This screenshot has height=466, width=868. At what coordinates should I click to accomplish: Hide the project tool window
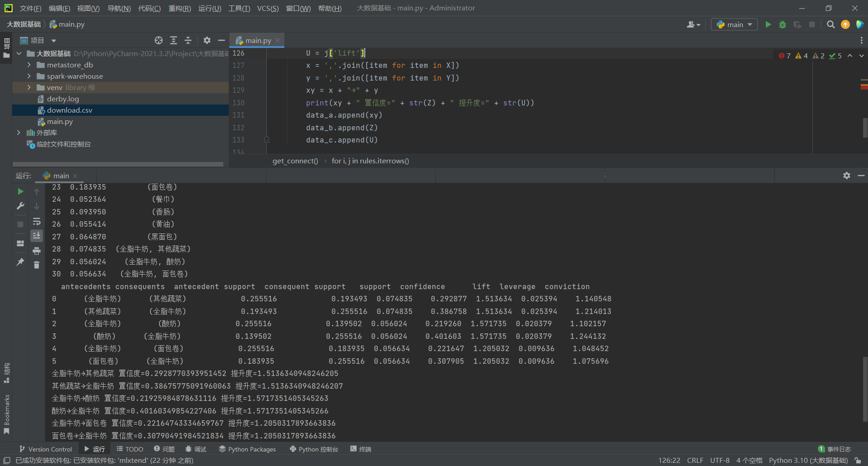(222, 40)
